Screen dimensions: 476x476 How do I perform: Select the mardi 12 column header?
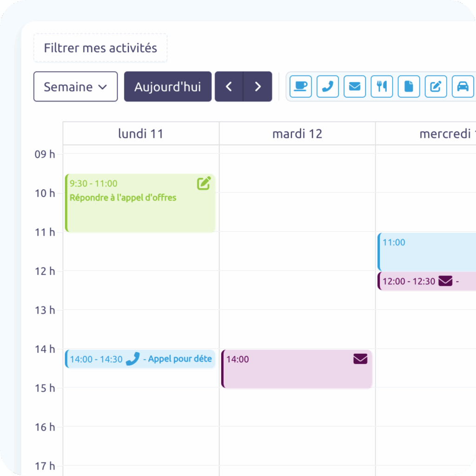tap(297, 134)
